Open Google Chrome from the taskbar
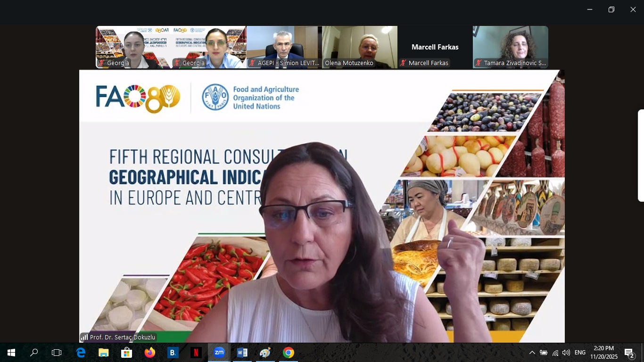This screenshot has height=362, width=644. click(289, 353)
